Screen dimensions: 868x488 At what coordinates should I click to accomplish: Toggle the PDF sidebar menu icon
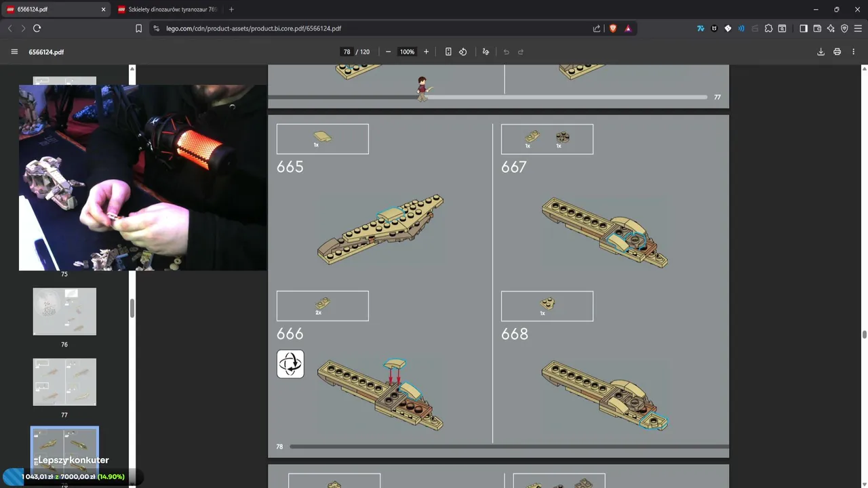point(14,52)
